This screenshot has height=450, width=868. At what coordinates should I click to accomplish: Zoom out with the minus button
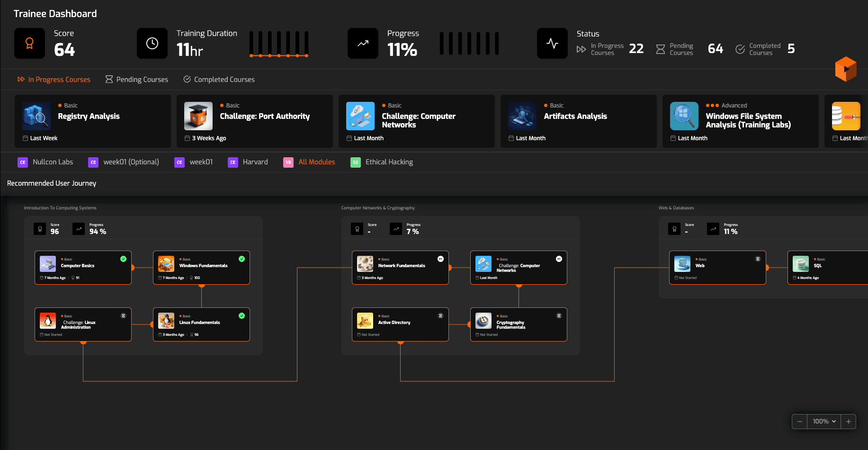[800, 422]
